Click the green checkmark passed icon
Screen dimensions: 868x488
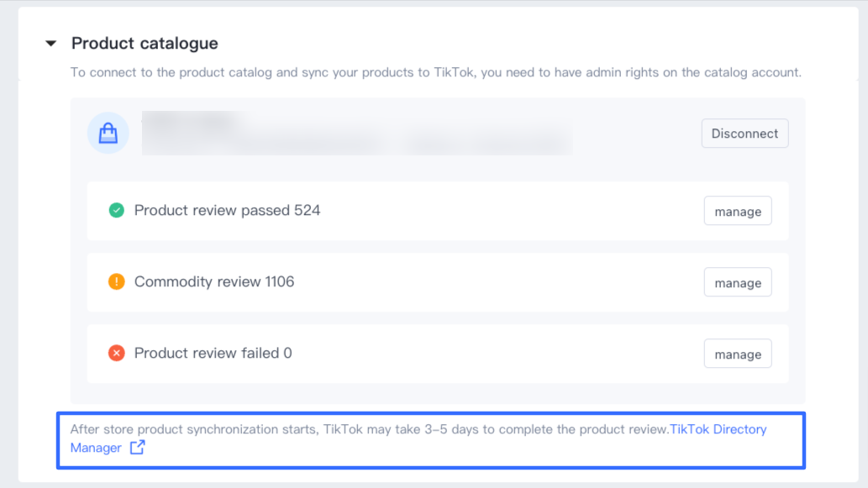[117, 210]
